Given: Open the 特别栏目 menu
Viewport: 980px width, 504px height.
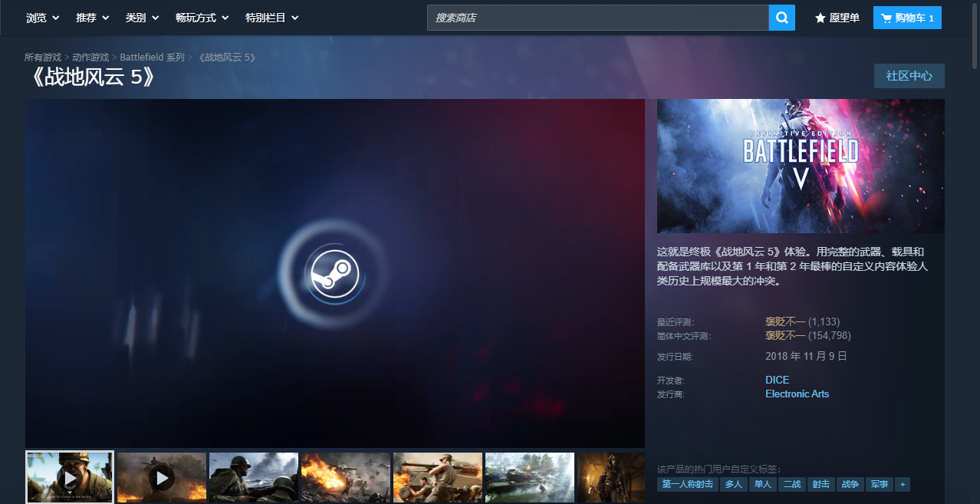Looking at the screenshot, I should tap(272, 18).
